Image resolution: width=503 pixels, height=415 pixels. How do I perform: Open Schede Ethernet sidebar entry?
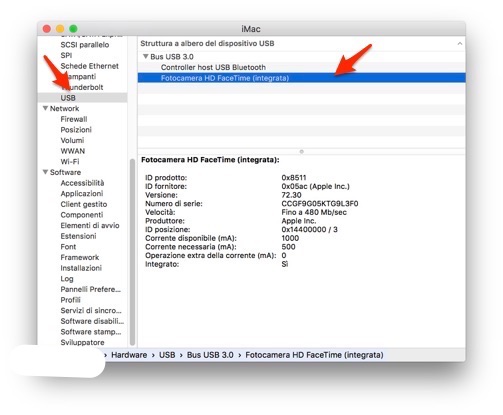pyautogui.click(x=89, y=66)
